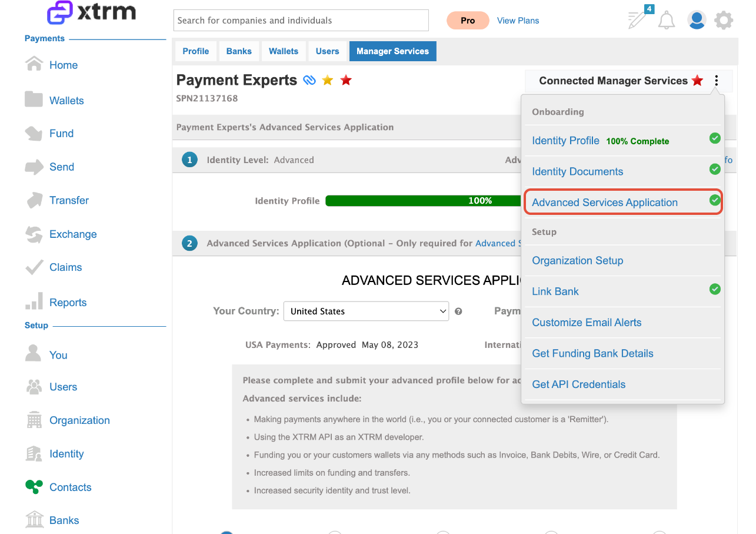The height and width of the screenshot is (534, 756).
Task: Click the Send arrow icon
Action: coord(34,167)
